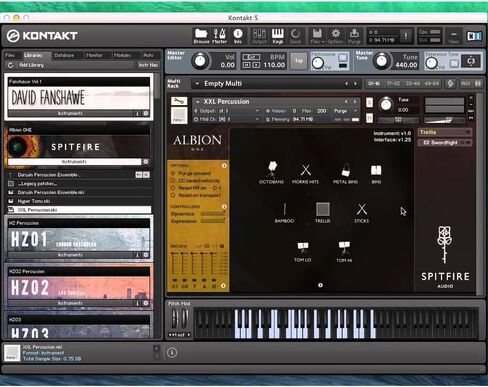Select the 01-16 multi rack page button
The image size is (488, 387).
(x=374, y=84)
